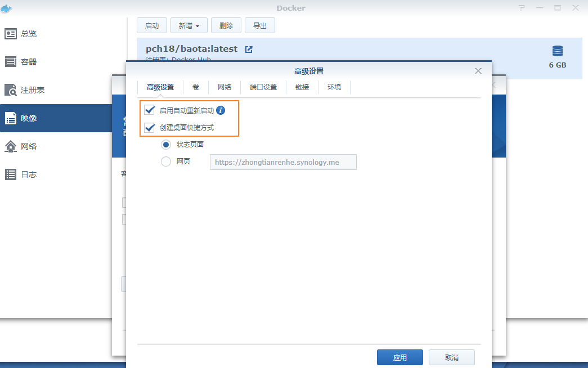The image size is (588, 368).
Task: Select the 容器 container icon in sidebar
Action: click(11, 62)
